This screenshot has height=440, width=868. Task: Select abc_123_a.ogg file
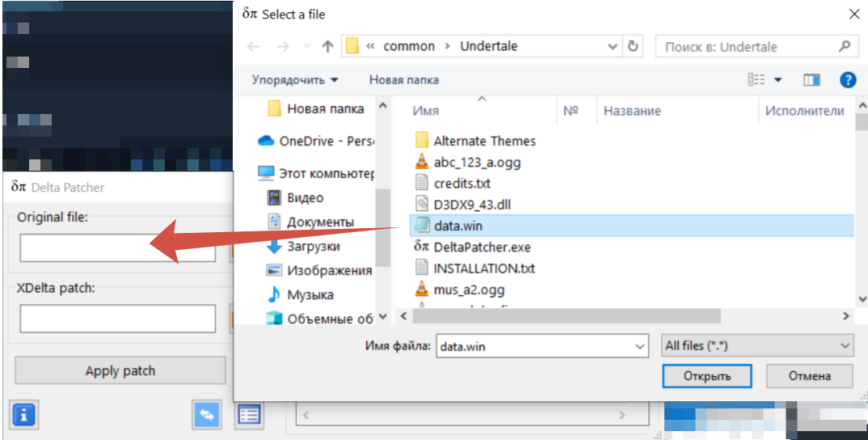[477, 163]
